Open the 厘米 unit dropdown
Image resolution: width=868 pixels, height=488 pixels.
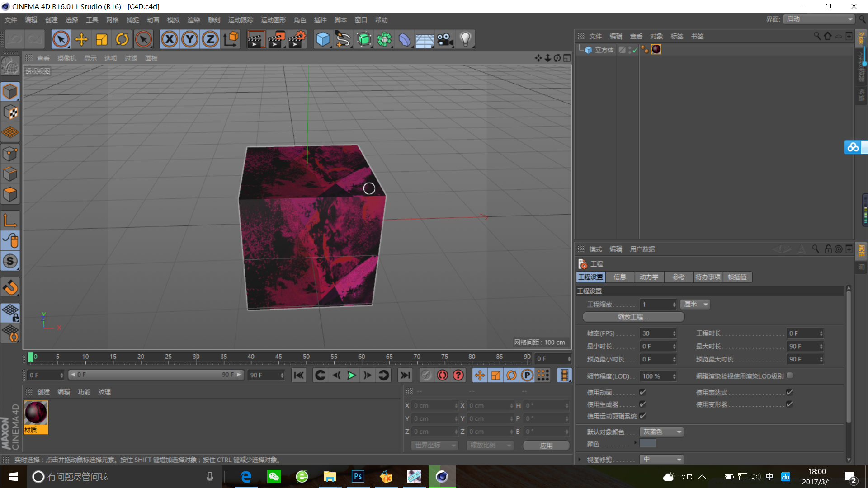pyautogui.click(x=695, y=304)
